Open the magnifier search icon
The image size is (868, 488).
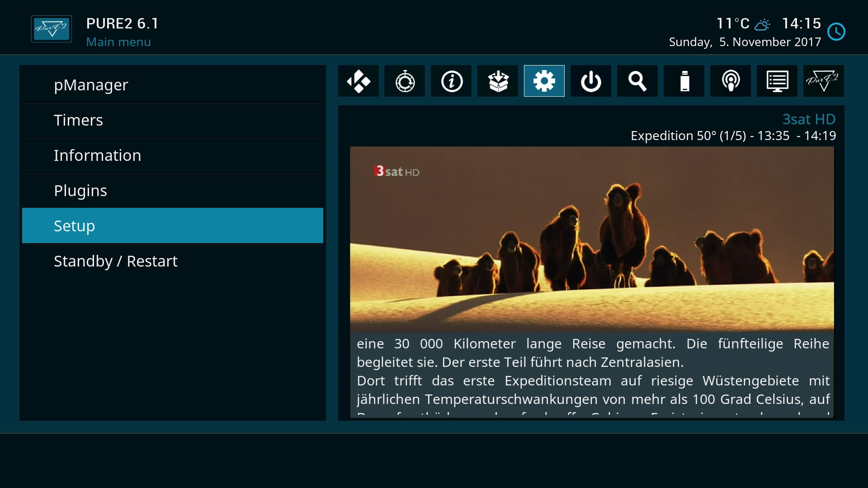coord(637,81)
